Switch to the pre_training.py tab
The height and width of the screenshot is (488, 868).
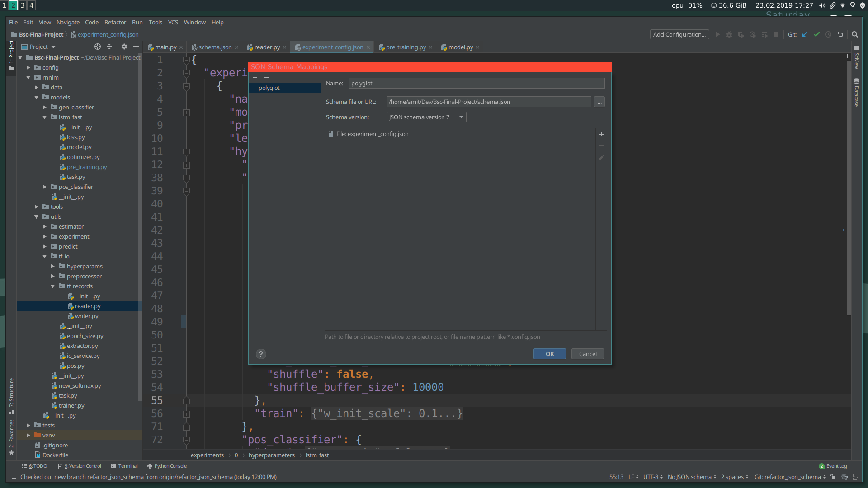click(406, 47)
